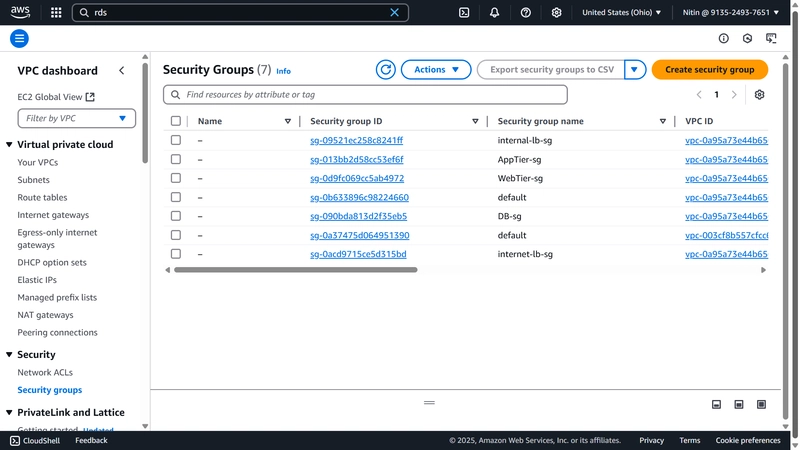Open the Nitin account menu

731,12
